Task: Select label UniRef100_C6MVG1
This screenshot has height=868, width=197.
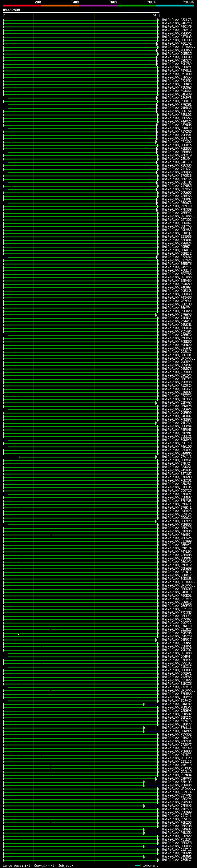Action: pyautogui.click(x=177, y=460)
